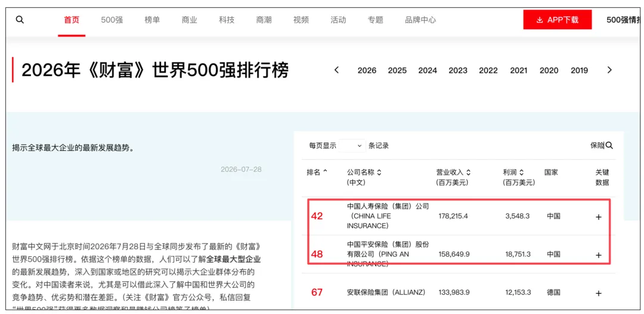Click rank number 67
Image resolution: width=644 pixels, height=314 pixels.
coord(317,293)
